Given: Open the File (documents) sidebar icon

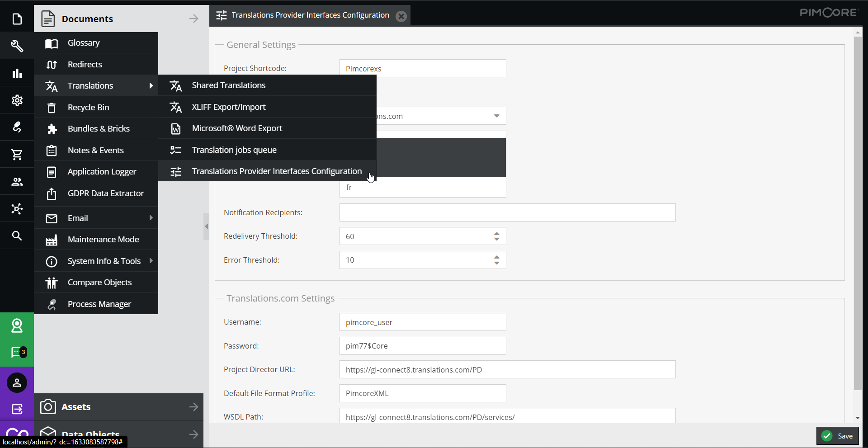Looking at the screenshot, I should tap(17, 19).
